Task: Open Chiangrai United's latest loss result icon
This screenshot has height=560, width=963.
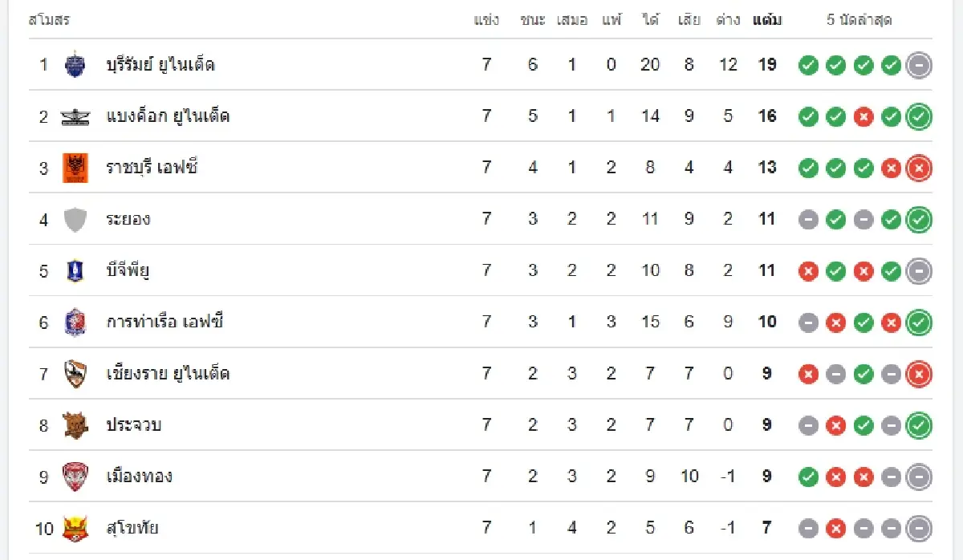Action: pyautogui.click(x=919, y=373)
